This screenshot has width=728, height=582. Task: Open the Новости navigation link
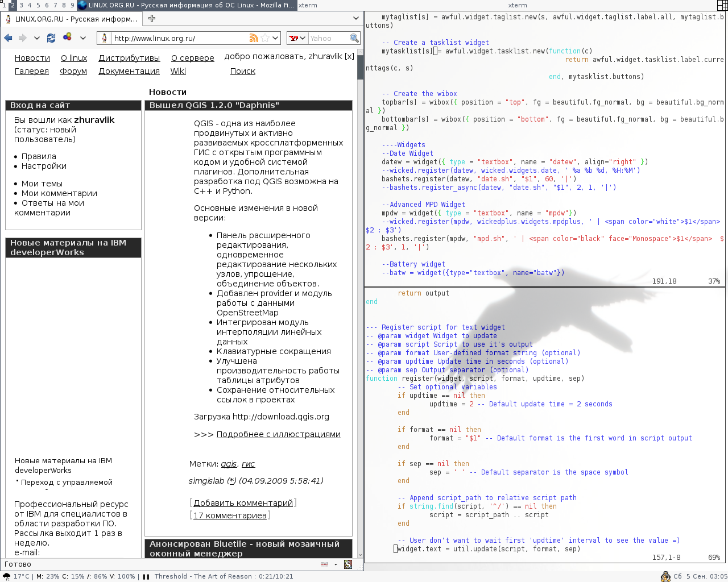[x=32, y=58]
